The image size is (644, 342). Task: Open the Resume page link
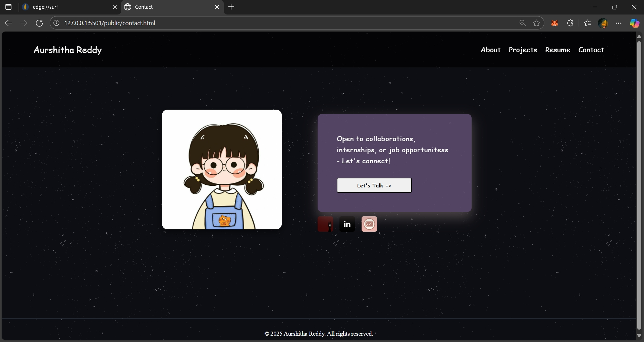[557, 50]
